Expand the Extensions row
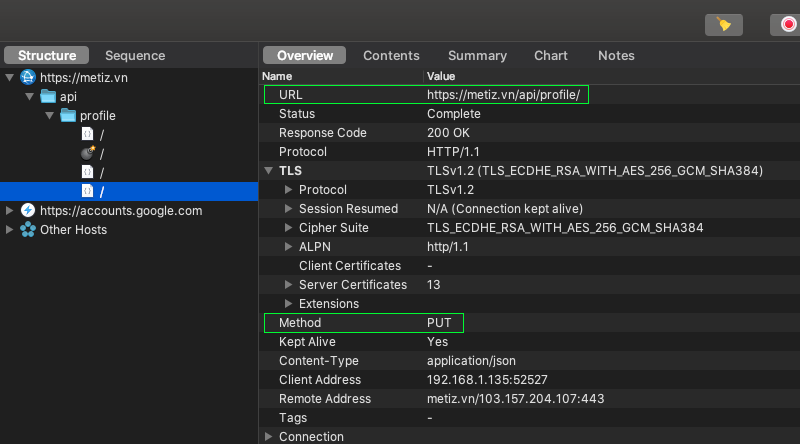Screen dimensions: 800x444 click(288, 303)
